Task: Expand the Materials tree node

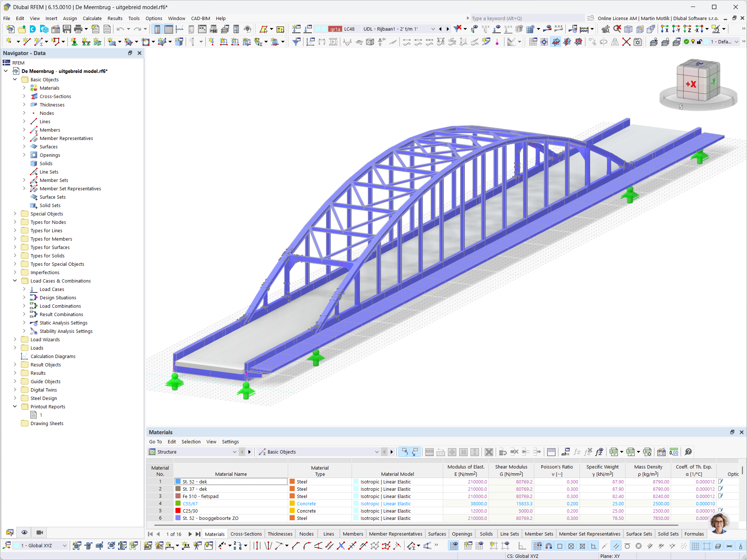Action: [24, 88]
